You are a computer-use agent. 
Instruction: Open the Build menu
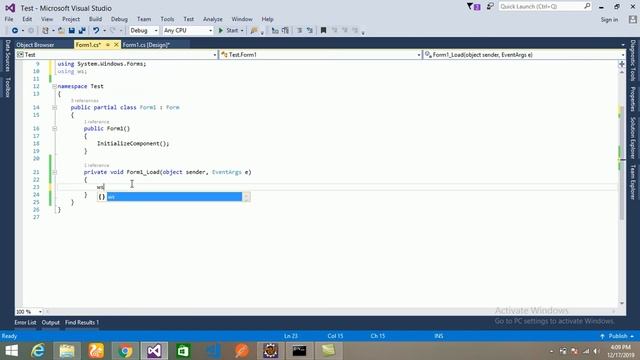coord(95,19)
